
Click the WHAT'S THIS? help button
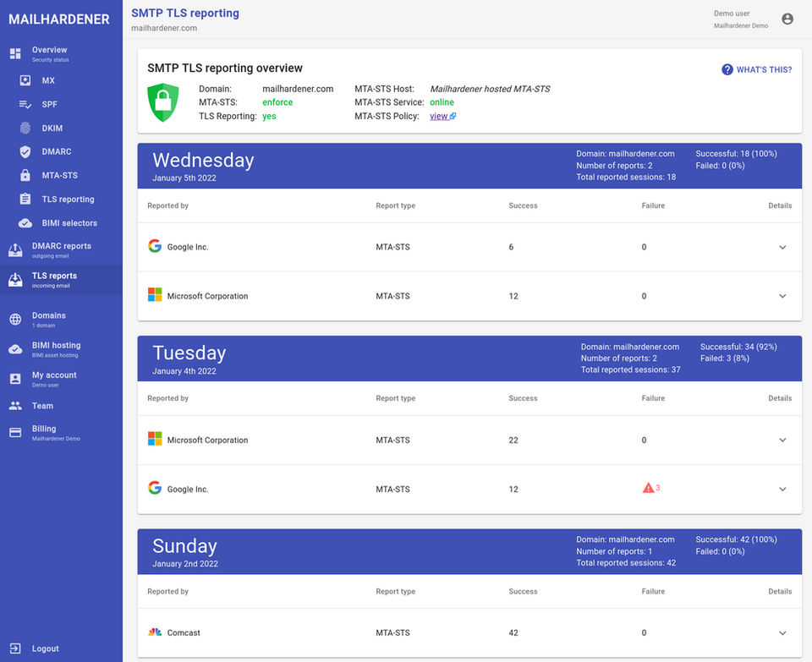click(x=756, y=69)
